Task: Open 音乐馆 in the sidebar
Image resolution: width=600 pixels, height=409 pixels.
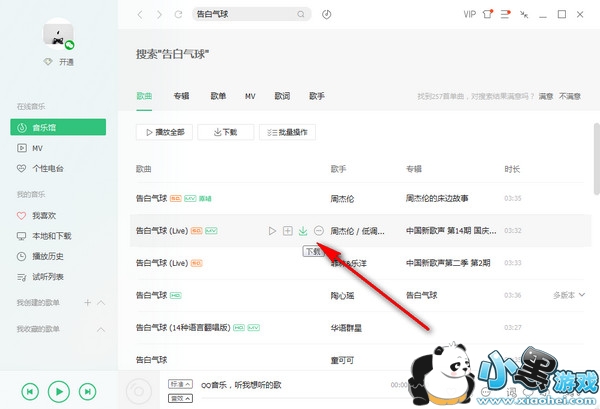Action: pos(58,127)
